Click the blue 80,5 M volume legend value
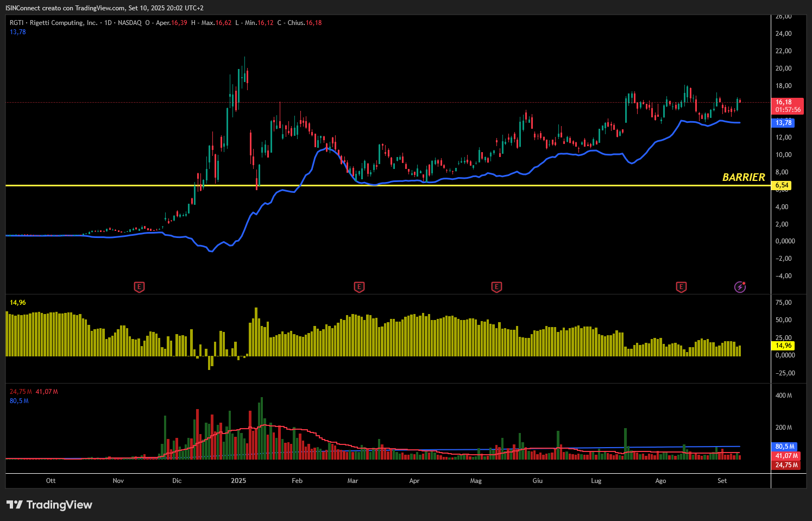 19,401
